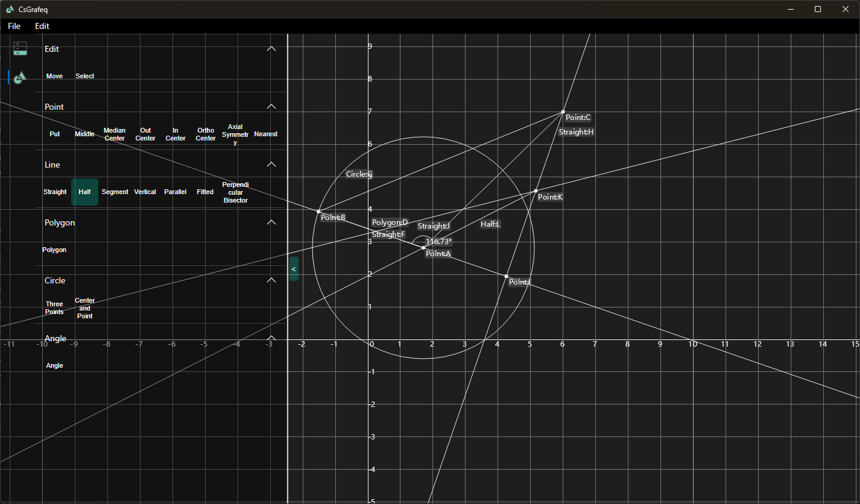Choose the Perpendicular Bisector tool
This screenshot has height=504, width=860.
pos(235,192)
